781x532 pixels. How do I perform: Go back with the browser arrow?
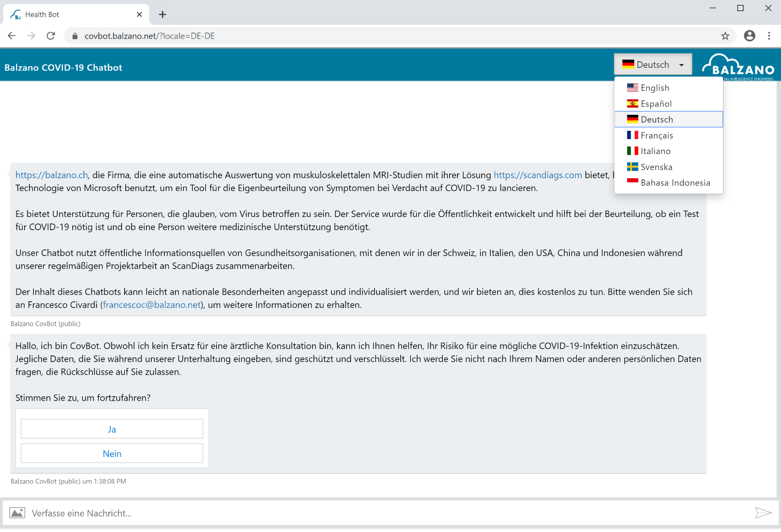(x=12, y=36)
